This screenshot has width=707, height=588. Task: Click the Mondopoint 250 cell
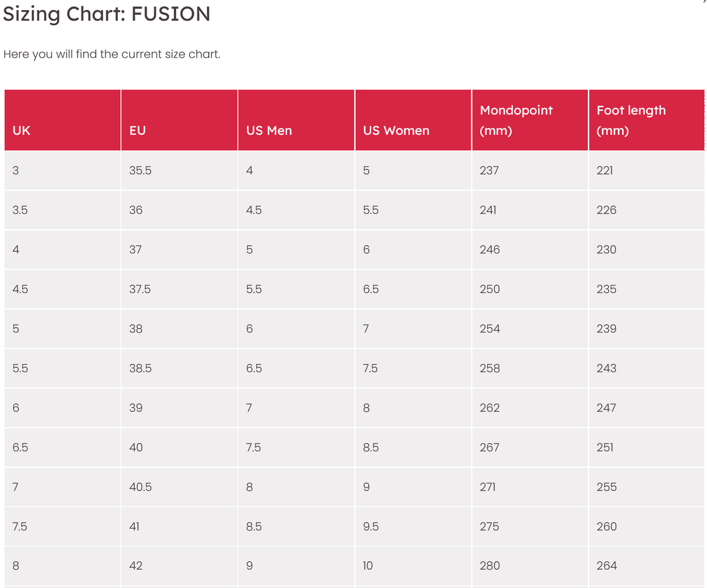(x=530, y=289)
